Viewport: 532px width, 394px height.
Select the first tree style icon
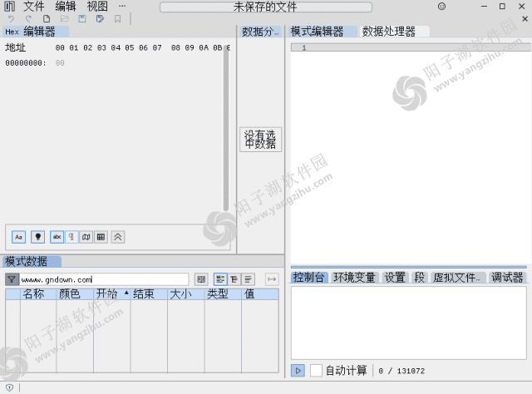220,279
